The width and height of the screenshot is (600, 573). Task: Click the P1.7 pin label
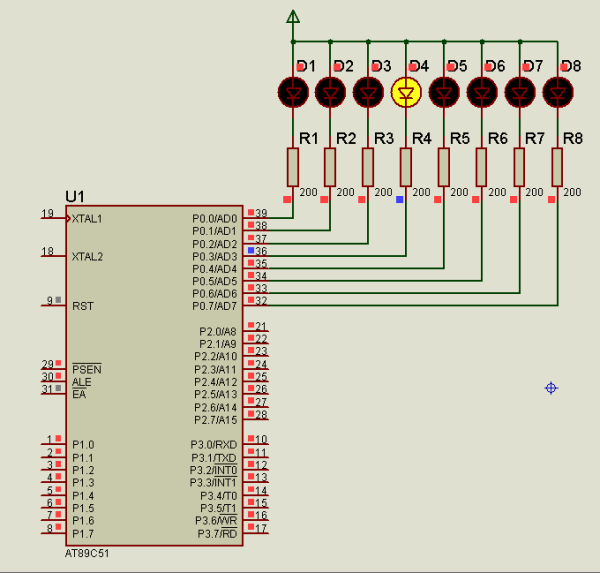click(83, 534)
